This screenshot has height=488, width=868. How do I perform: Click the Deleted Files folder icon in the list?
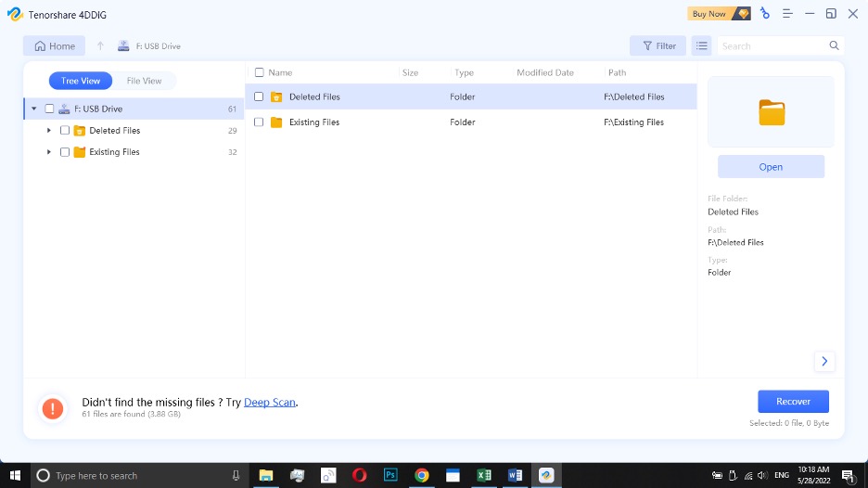(x=276, y=96)
